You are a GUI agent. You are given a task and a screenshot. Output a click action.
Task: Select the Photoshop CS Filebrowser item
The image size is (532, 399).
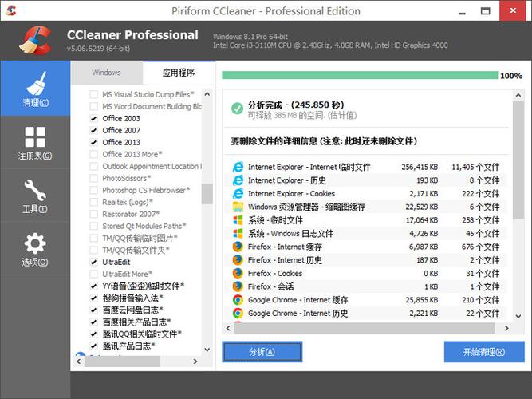[x=146, y=190]
